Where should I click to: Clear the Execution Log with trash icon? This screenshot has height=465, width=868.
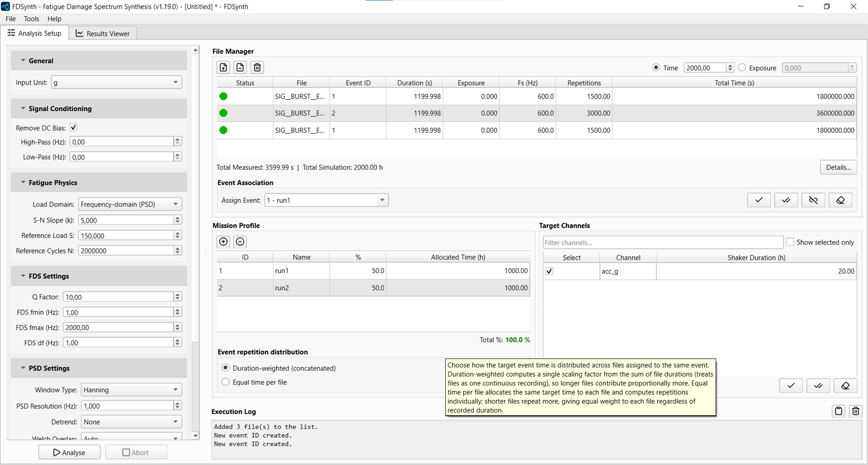click(856, 411)
